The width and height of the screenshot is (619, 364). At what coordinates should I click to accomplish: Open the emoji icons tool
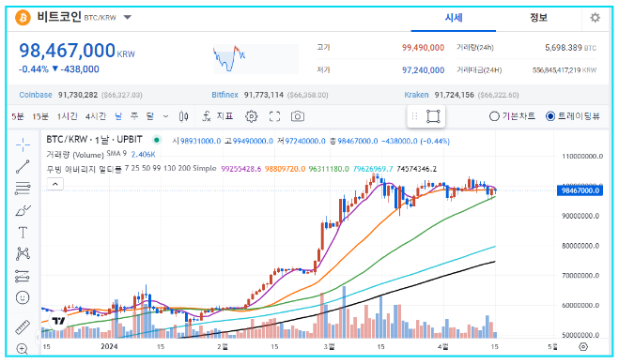point(23,297)
